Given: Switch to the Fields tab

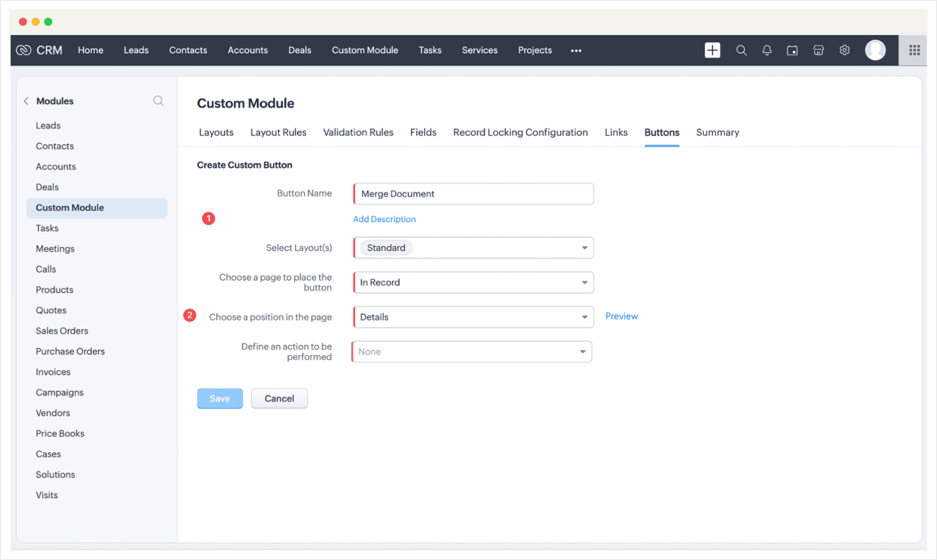Looking at the screenshot, I should (x=423, y=133).
